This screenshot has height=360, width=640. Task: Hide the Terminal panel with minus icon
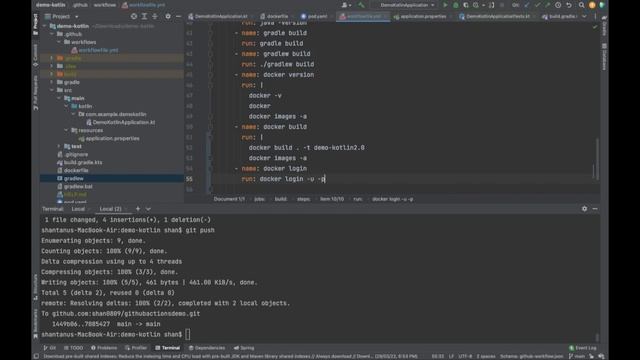coord(595,209)
